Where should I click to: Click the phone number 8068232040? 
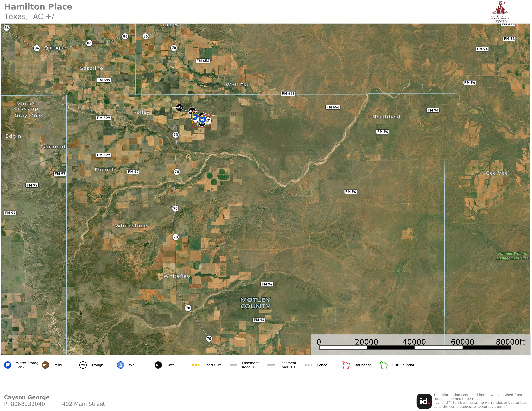pos(28,404)
